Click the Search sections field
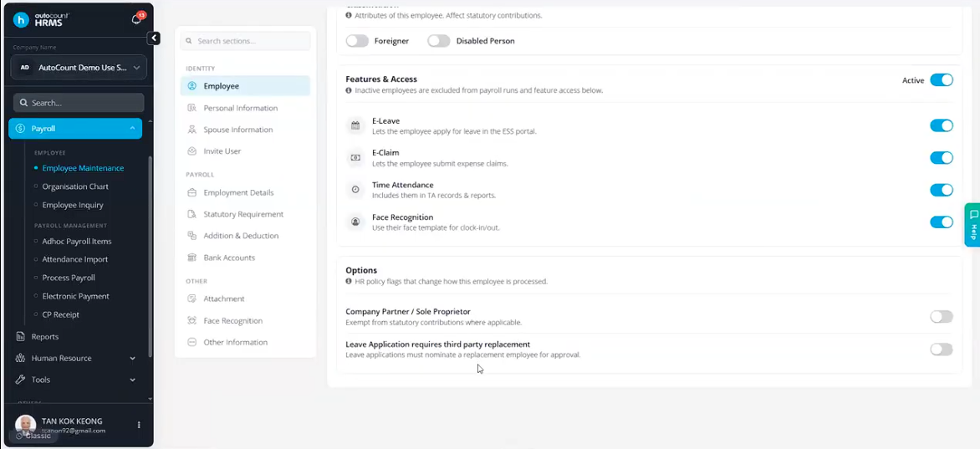The height and width of the screenshot is (449, 980). (x=245, y=41)
